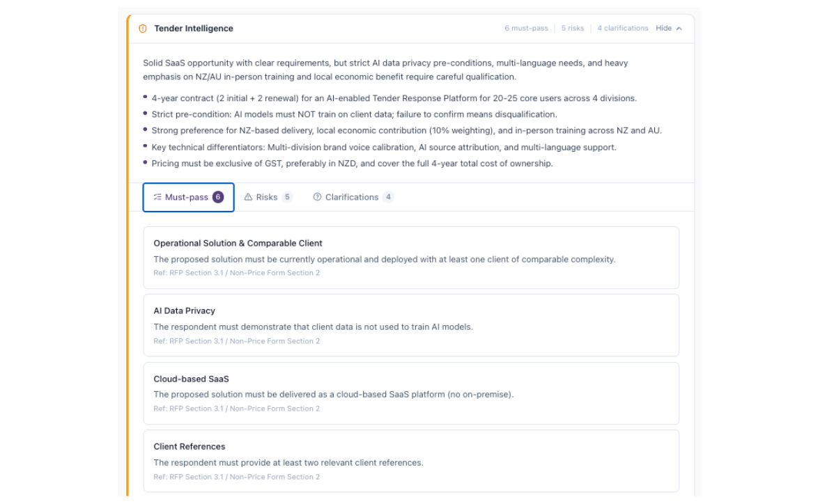818x504 pixels.
Task: Click the purple Must-pass count badge
Action: [x=218, y=197]
